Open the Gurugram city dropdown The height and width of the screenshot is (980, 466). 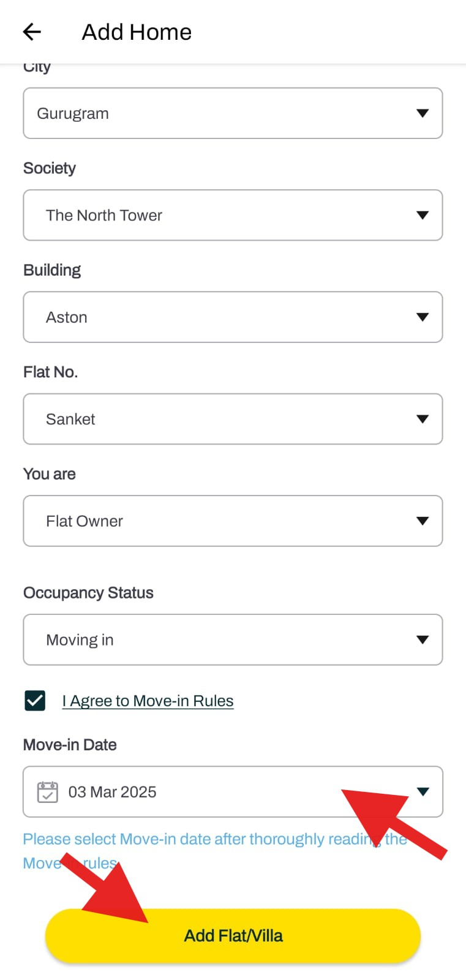click(x=233, y=113)
